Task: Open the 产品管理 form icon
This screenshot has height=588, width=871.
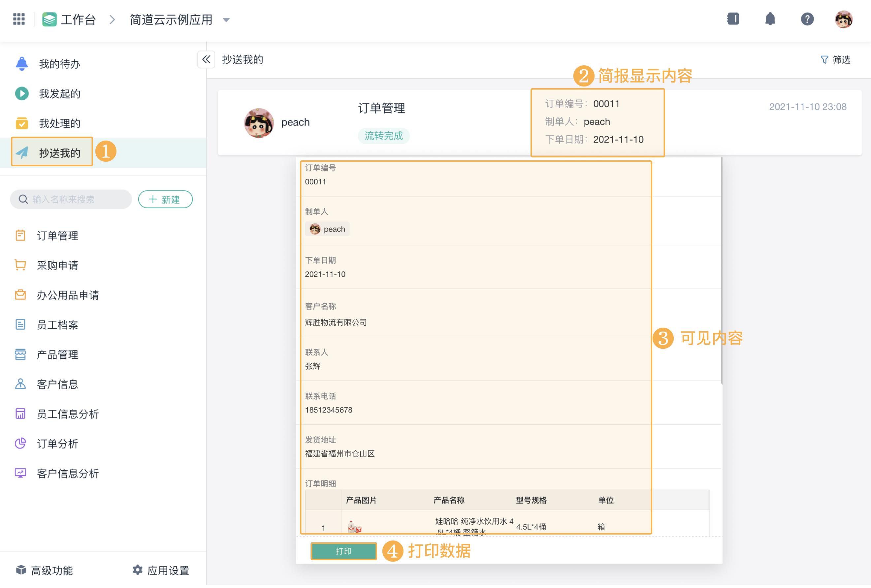Action: 20,354
